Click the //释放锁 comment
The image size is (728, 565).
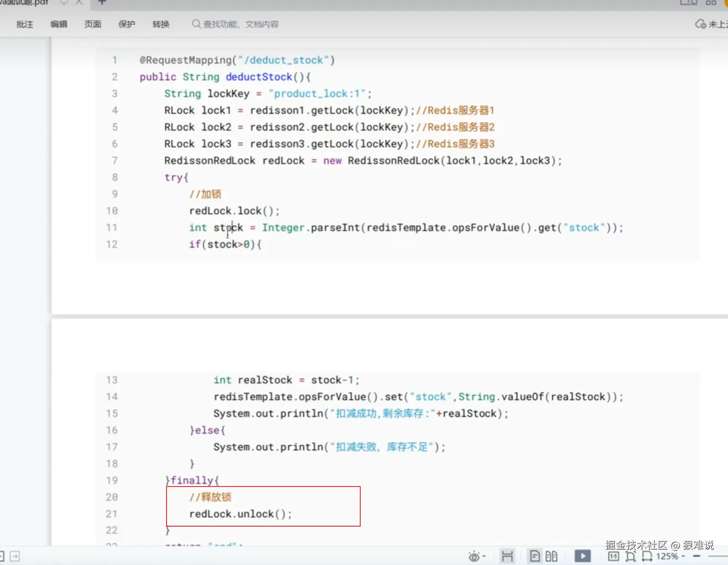(210, 497)
